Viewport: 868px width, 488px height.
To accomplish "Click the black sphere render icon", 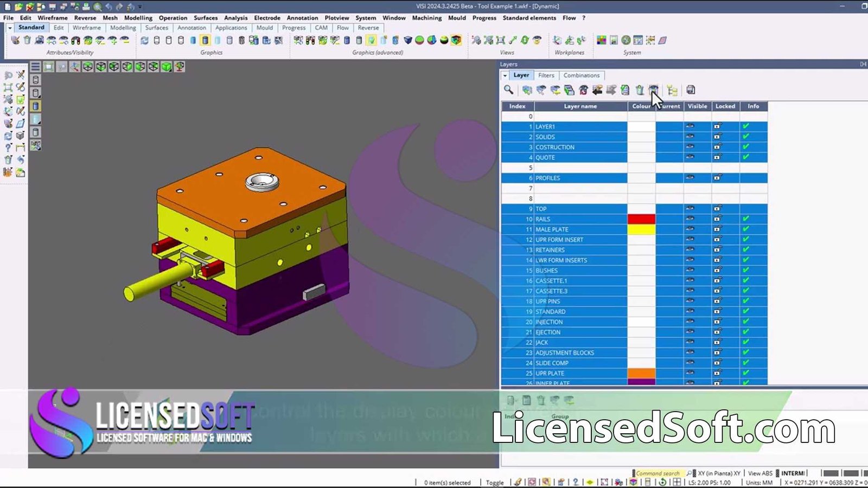I will [444, 40].
